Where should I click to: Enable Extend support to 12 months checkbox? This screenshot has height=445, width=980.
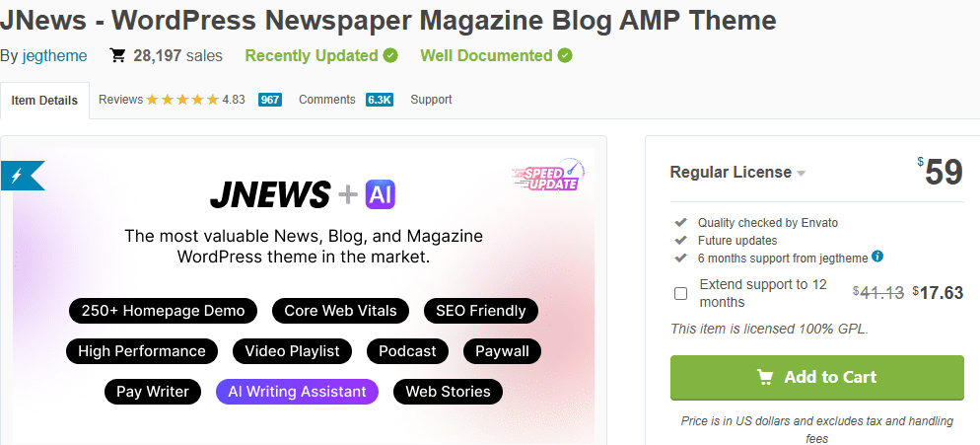tap(680, 293)
